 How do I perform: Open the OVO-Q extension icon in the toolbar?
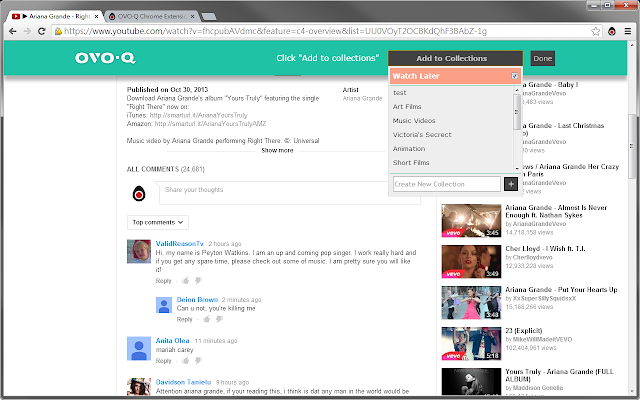coord(611,31)
